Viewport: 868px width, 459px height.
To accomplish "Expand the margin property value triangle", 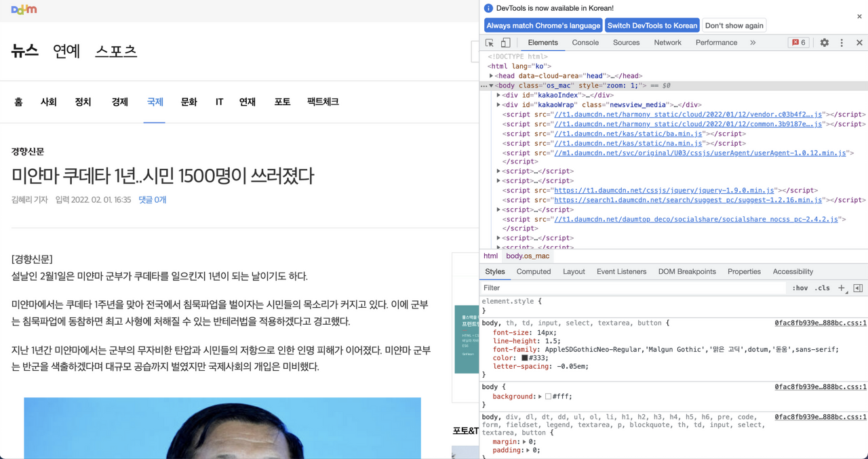I will 525,442.
